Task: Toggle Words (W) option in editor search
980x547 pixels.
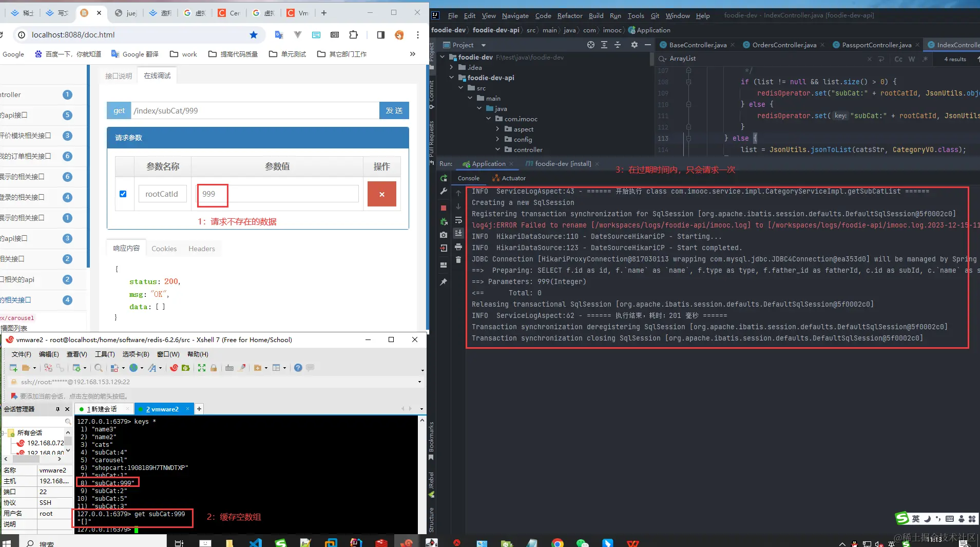Action: [912, 59]
